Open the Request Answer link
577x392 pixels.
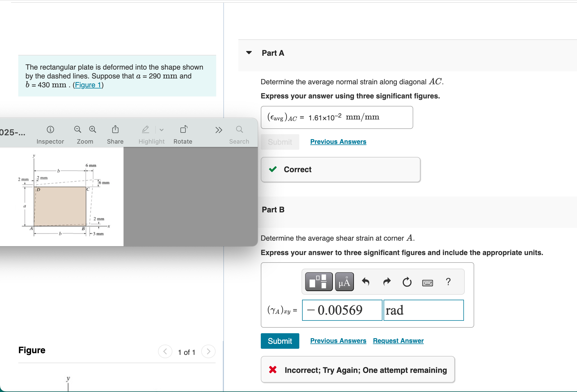point(398,341)
